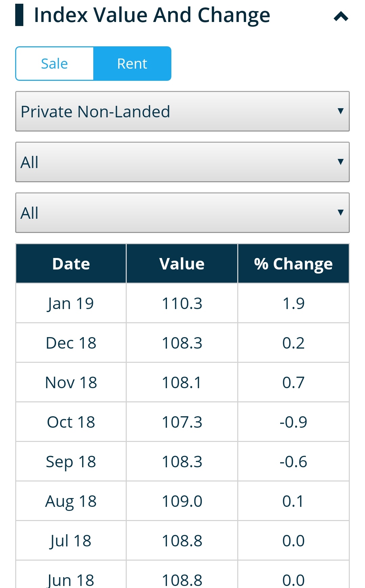Open the Private Non-Landed dropdown
This screenshot has height=588, width=365.
click(x=182, y=111)
